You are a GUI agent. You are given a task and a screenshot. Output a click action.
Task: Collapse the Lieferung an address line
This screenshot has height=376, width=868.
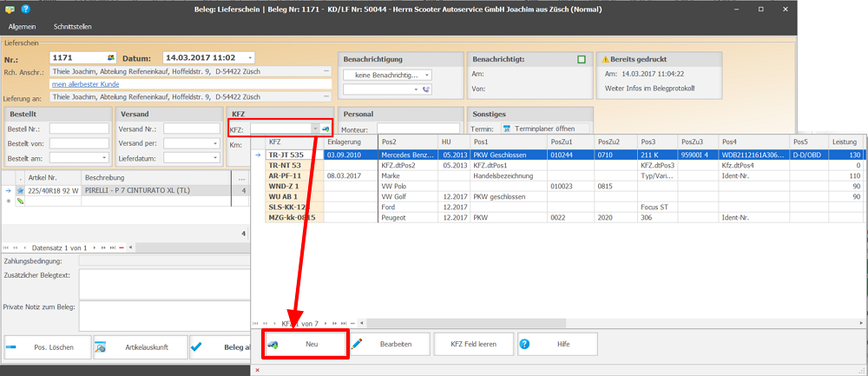click(x=326, y=96)
